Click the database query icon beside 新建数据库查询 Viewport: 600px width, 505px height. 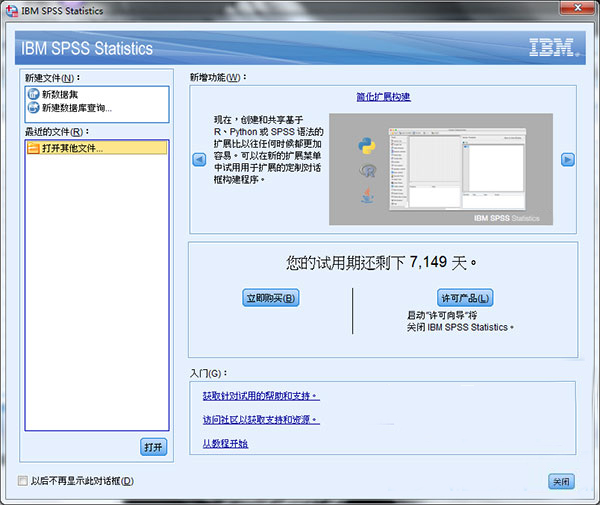tap(33, 108)
